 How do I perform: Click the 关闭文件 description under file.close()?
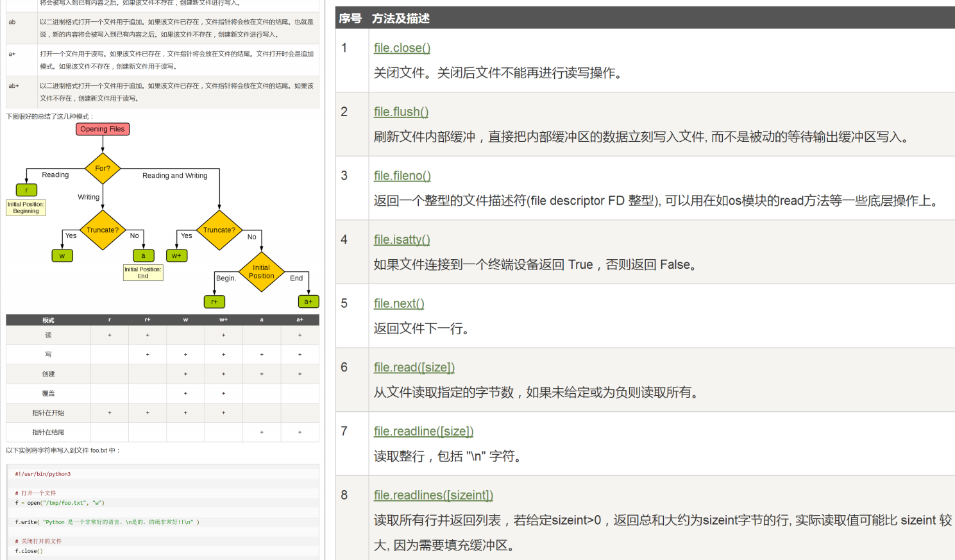tap(499, 73)
